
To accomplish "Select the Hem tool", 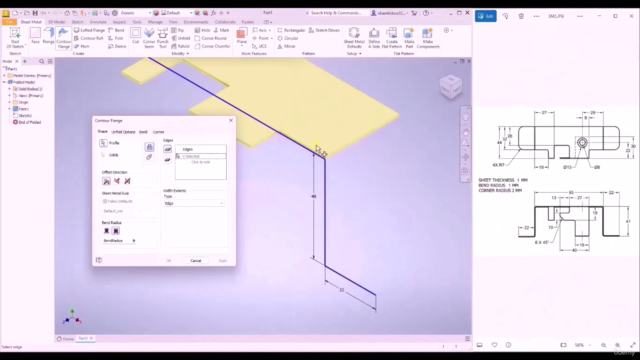I will click(x=82, y=46).
